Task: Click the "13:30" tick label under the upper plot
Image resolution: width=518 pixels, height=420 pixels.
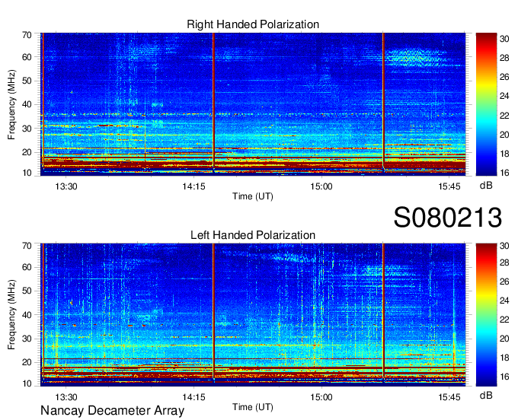Action: coord(66,186)
